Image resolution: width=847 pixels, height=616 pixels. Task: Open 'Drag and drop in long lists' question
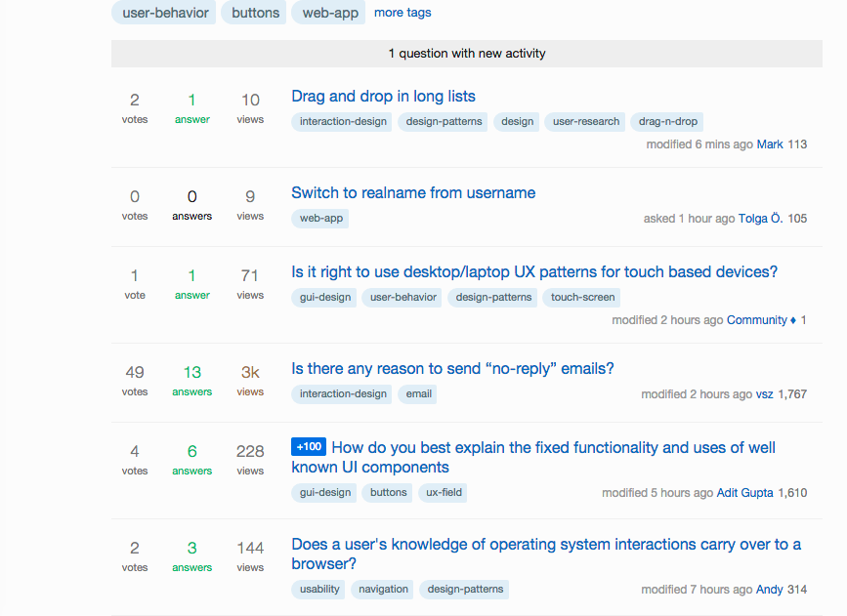point(383,96)
